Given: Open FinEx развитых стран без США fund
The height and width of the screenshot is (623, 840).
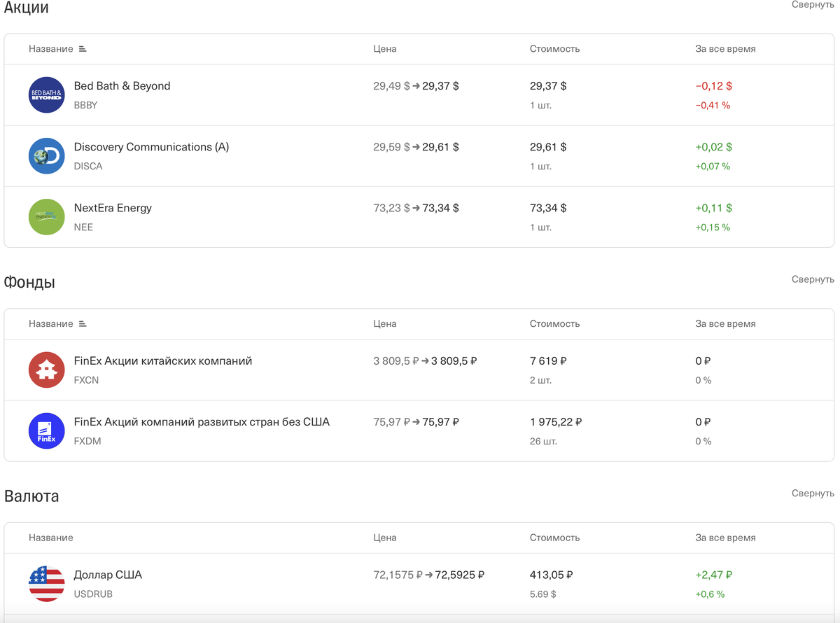Looking at the screenshot, I should (202, 422).
